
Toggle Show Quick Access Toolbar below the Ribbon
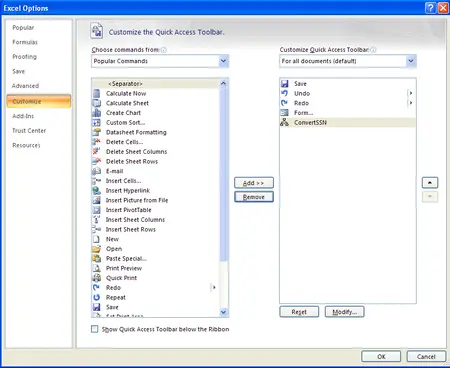[x=95, y=329]
